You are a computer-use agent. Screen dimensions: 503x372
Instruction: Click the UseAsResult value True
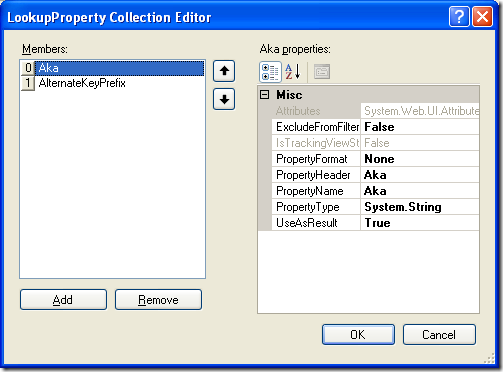420,223
